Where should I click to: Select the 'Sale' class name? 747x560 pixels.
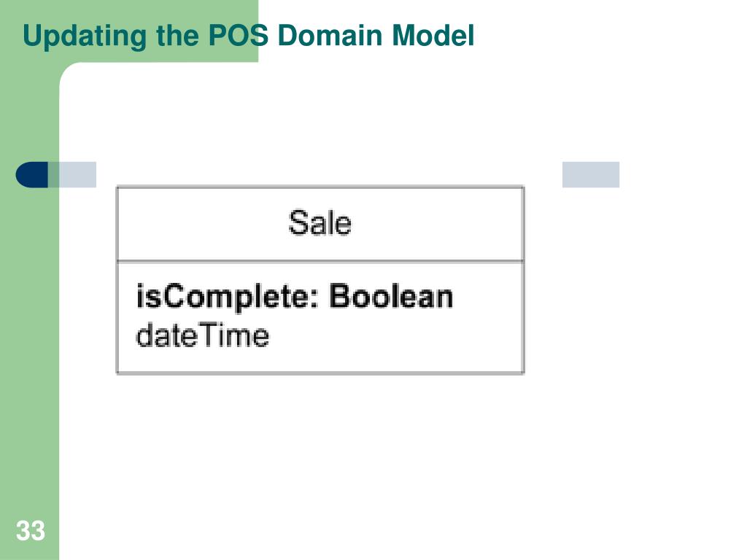(320, 223)
